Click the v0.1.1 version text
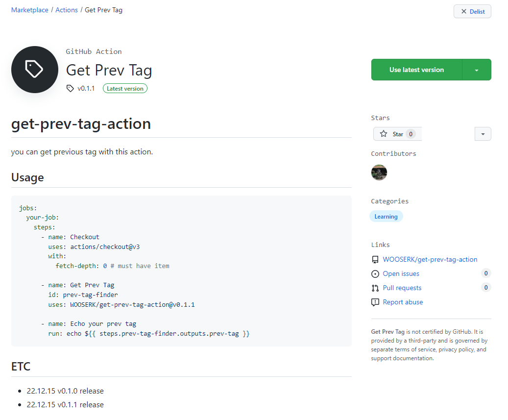The width and height of the screenshot is (508, 420). point(86,89)
